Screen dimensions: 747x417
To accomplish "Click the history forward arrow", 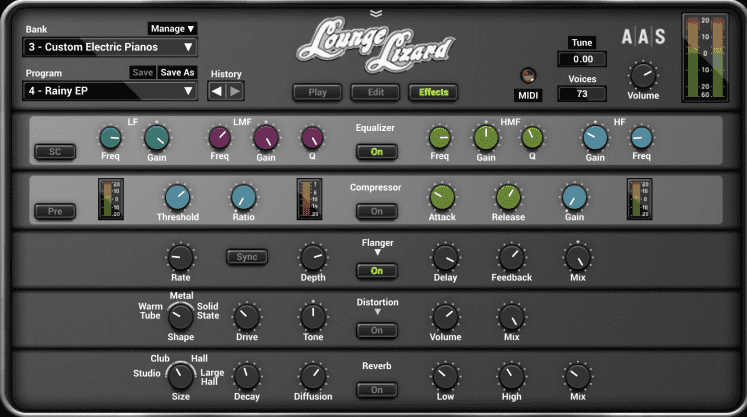I will pyautogui.click(x=235, y=91).
